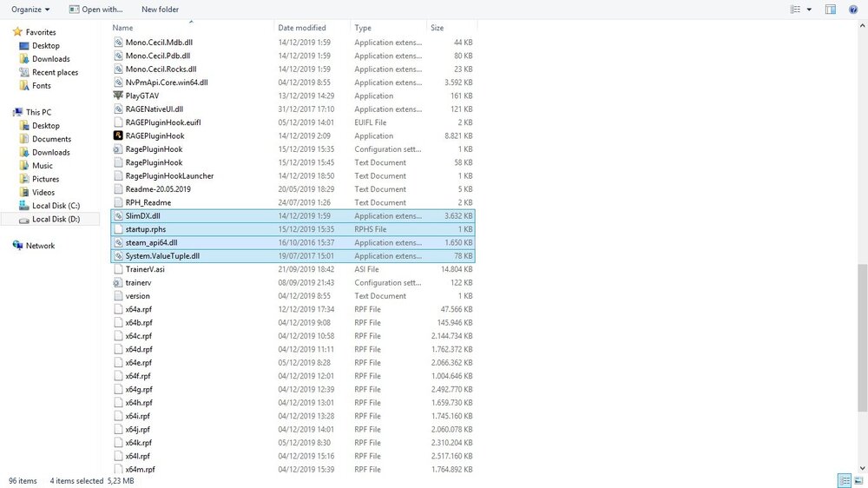
Task: Click the vertical scrollbar thumb
Action: pos(862,338)
